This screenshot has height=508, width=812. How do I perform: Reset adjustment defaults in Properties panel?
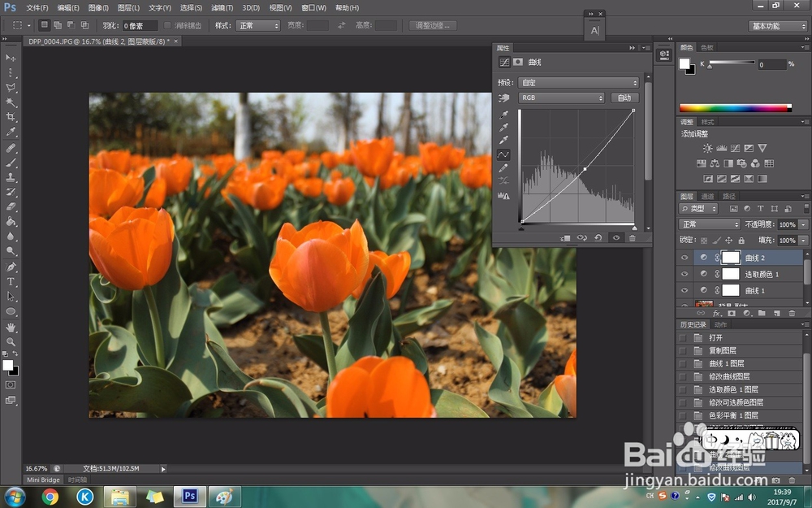click(x=598, y=238)
